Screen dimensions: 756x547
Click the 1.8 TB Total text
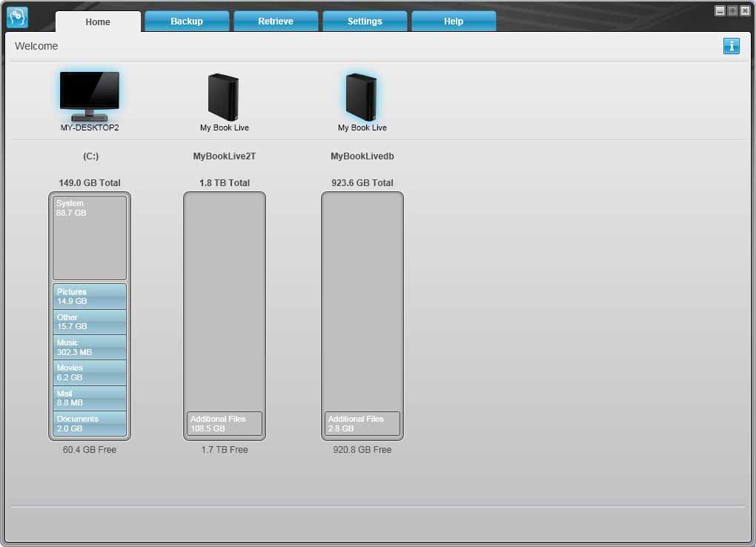[x=225, y=183]
